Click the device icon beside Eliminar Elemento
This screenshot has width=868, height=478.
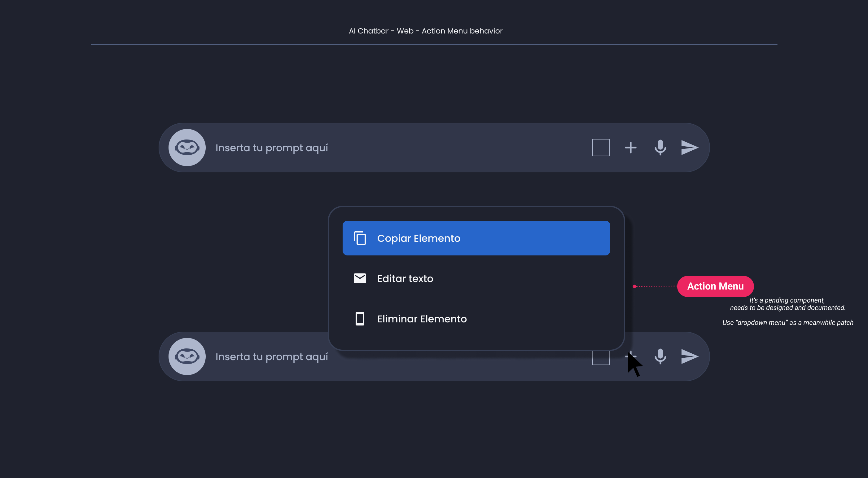[360, 319]
